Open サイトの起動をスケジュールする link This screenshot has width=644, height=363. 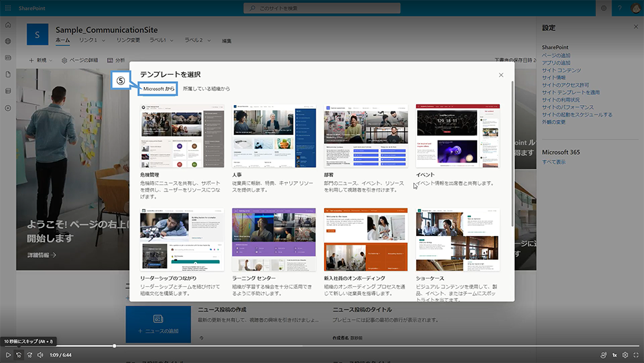577,114
